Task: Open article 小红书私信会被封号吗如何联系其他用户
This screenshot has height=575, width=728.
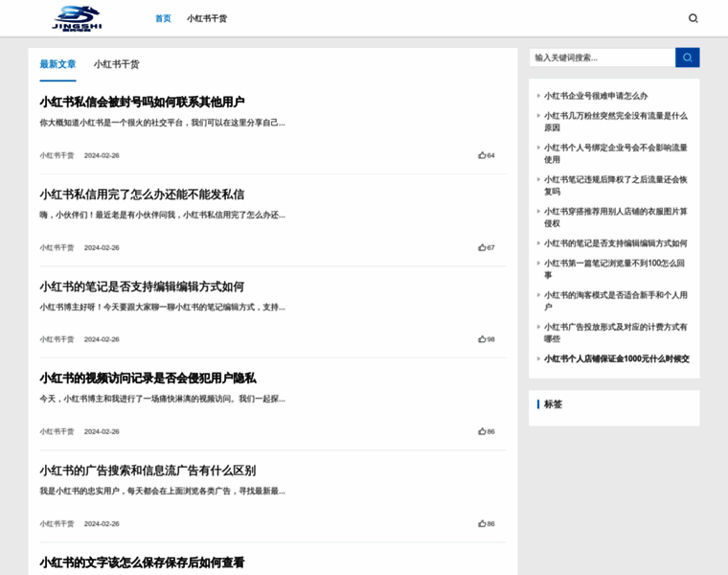Action: pos(142,102)
